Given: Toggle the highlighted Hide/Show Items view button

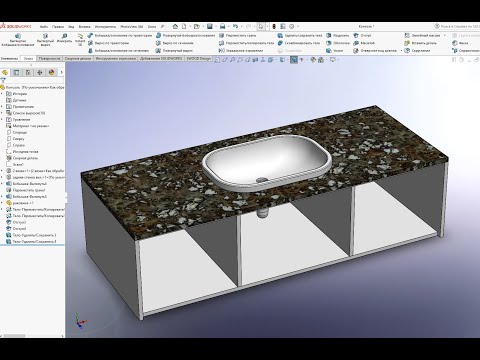Looking at the screenshot, I should point(293,60).
